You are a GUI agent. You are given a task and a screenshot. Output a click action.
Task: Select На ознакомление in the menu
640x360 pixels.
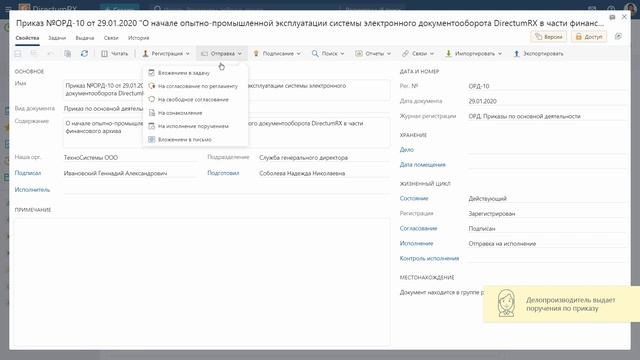195,113
